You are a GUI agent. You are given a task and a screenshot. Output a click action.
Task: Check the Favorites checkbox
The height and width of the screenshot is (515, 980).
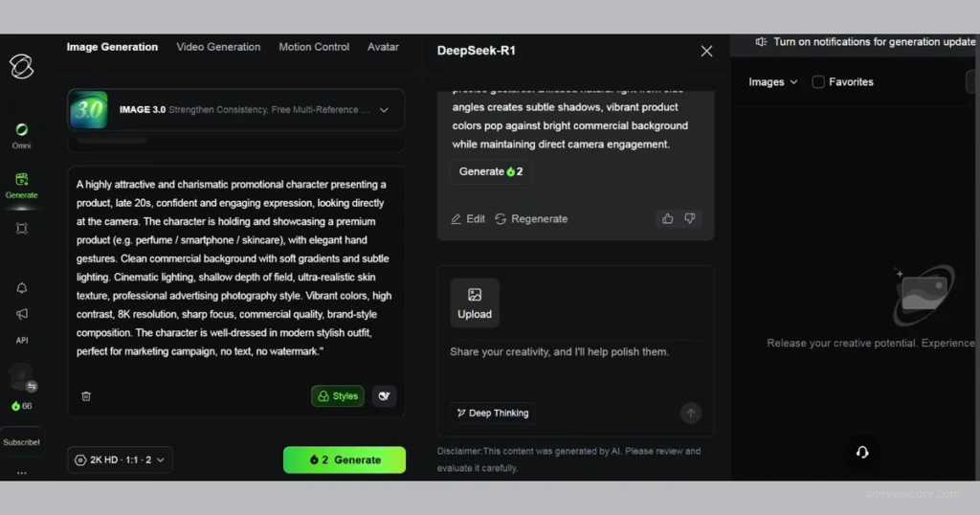818,82
